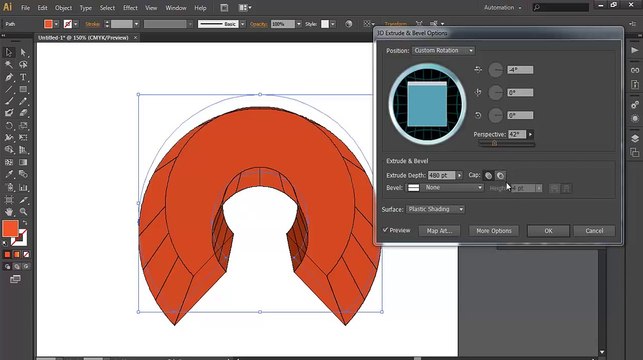Select the Shape Builder tool
Viewport: 643px width, 360px height.
click(9, 150)
